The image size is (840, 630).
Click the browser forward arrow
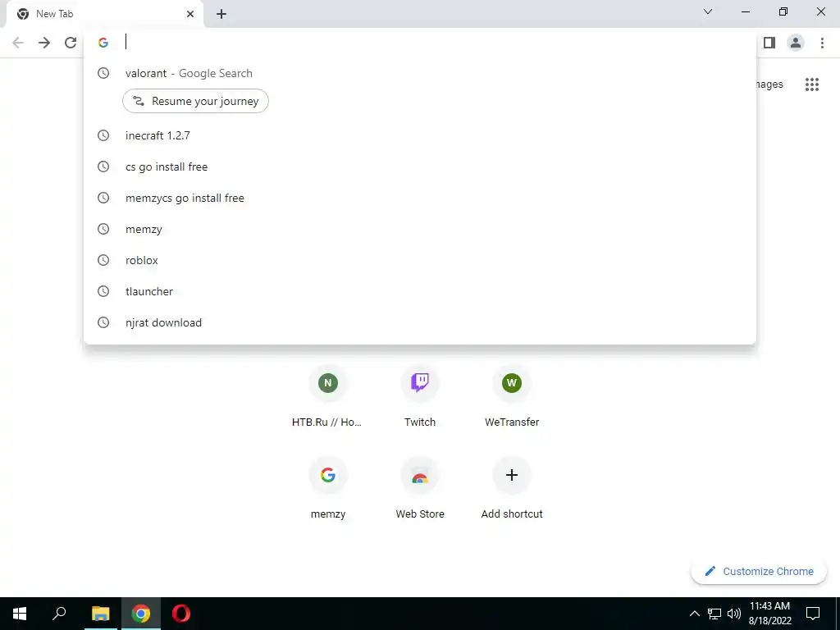(x=44, y=43)
